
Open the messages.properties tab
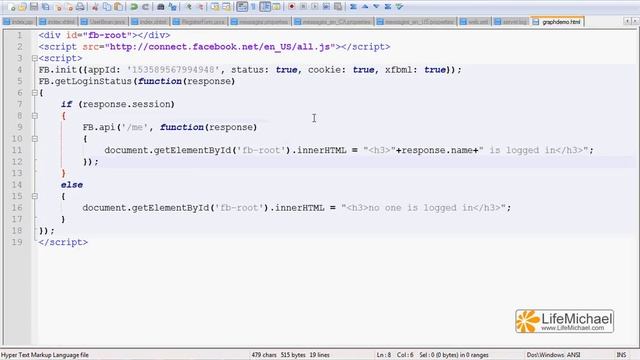[x=260, y=22]
